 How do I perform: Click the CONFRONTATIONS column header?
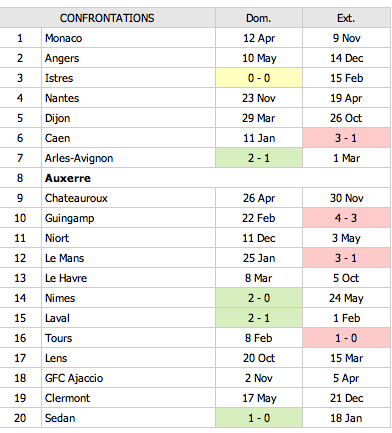[107, 18]
